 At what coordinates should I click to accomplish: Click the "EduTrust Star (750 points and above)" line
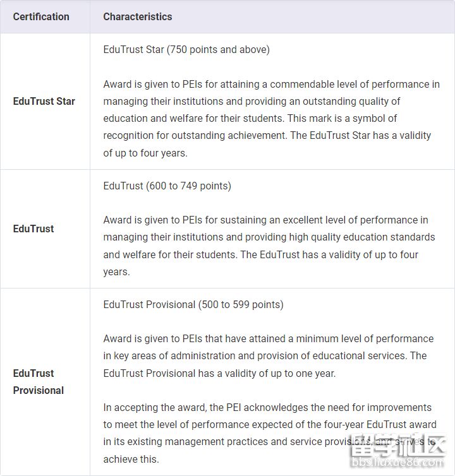(186, 49)
